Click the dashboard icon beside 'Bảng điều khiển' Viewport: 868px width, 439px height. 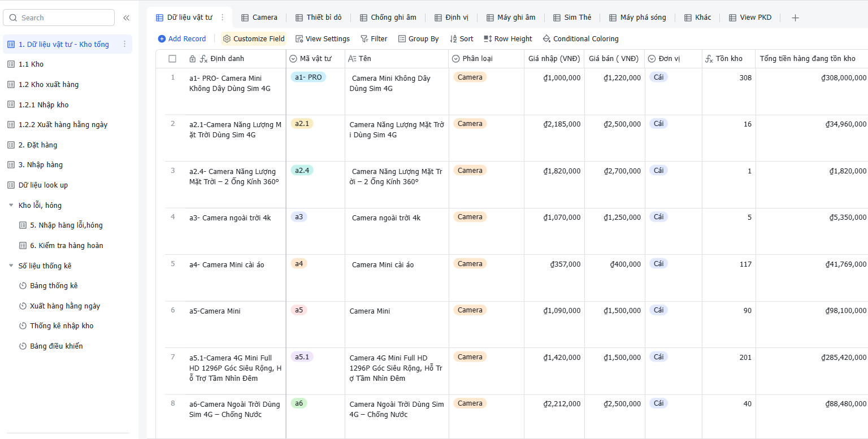coord(23,346)
